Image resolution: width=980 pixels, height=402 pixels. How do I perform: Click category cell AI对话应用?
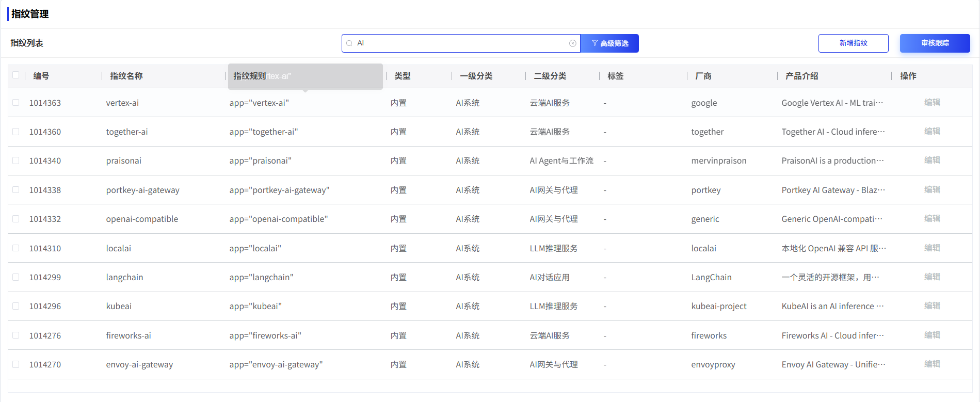tap(550, 277)
